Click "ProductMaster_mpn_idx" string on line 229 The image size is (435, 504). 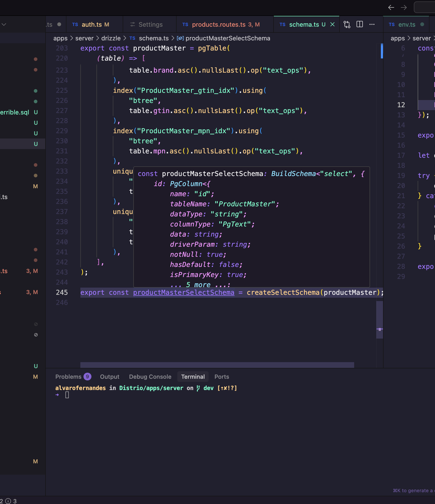[184, 131]
